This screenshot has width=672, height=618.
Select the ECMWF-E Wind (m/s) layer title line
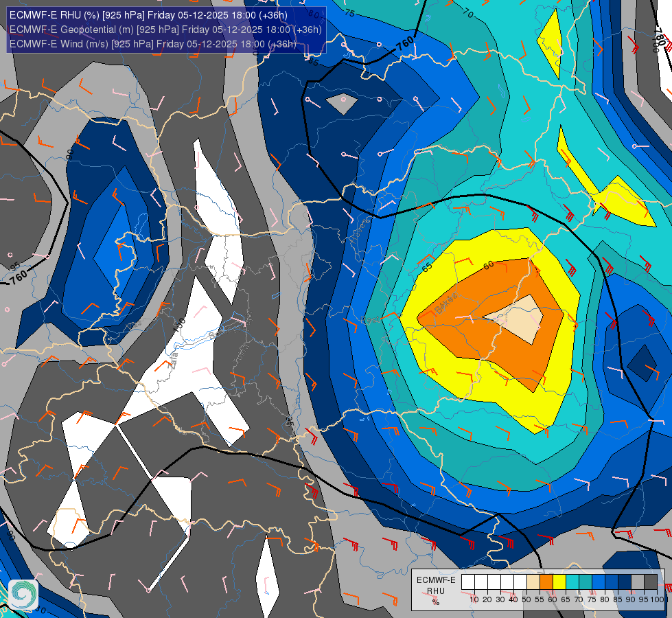click(x=152, y=44)
